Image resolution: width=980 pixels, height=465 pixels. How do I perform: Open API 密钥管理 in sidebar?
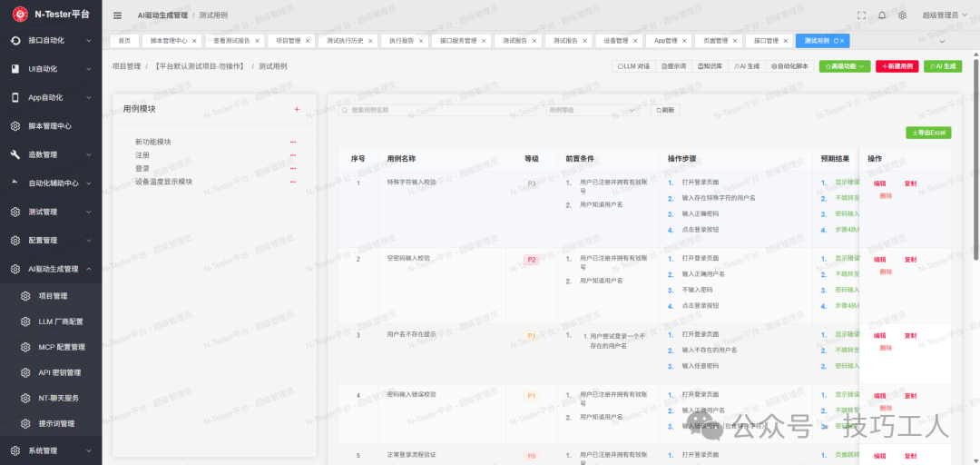tap(59, 372)
